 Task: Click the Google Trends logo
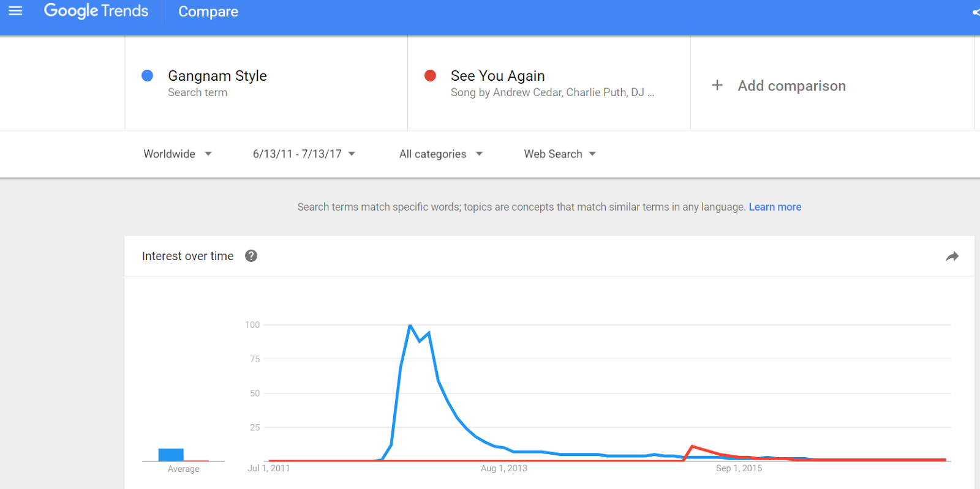96,11
